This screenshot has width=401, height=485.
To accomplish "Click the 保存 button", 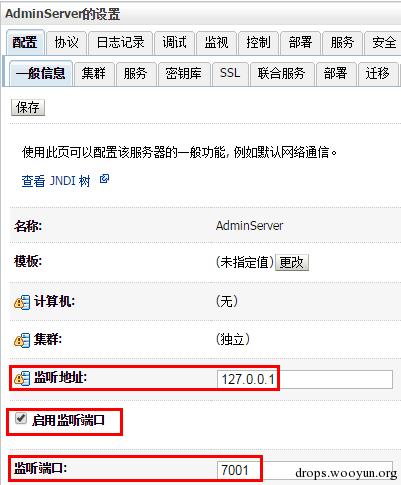I will point(28,107).
